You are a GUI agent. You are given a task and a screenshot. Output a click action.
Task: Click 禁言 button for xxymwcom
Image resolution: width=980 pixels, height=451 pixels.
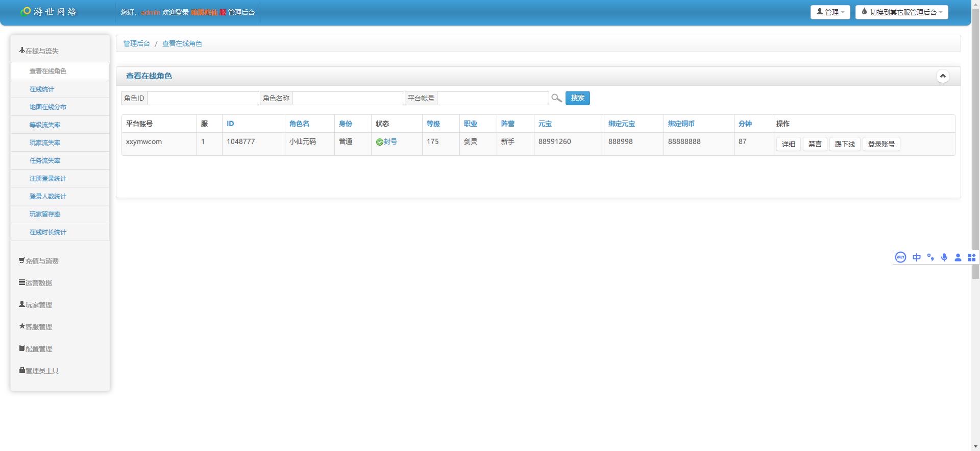pyautogui.click(x=815, y=144)
